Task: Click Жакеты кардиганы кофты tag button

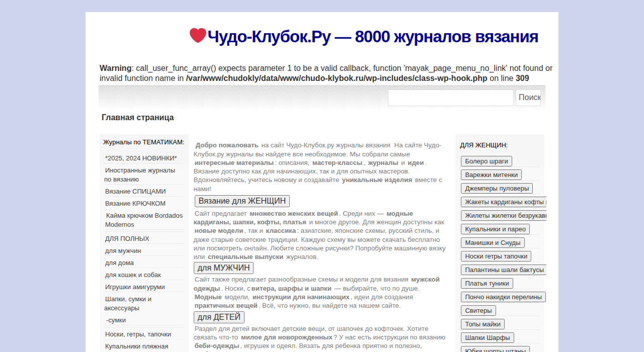Action: click(x=504, y=202)
